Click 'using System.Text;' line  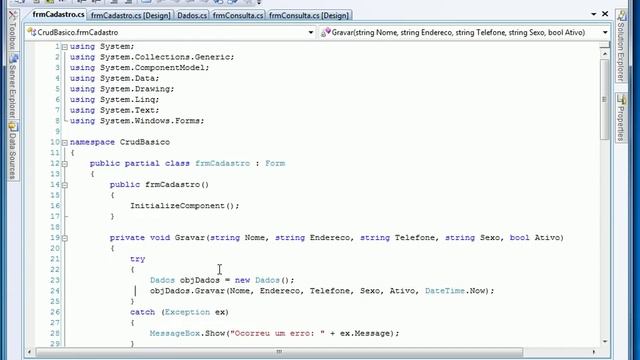click(x=115, y=110)
